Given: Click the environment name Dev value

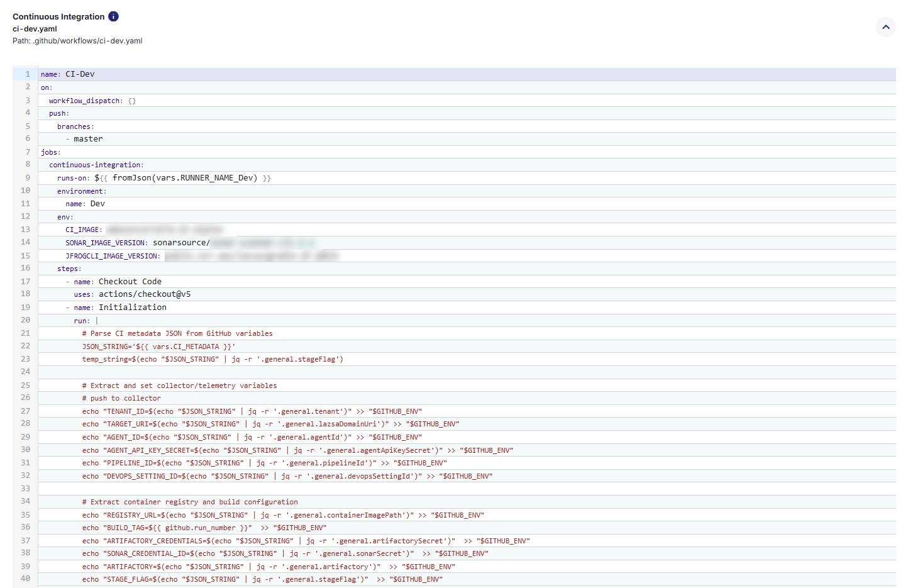Looking at the screenshot, I should pos(97,203).
